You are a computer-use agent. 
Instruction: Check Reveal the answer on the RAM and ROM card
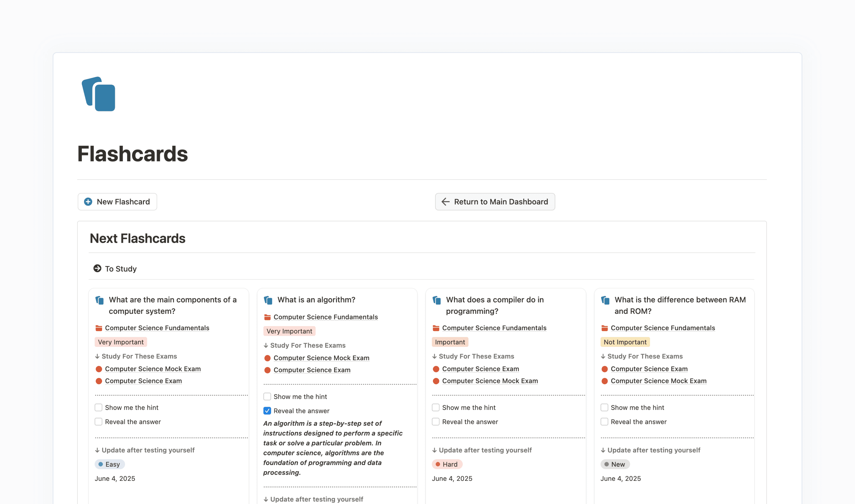pyautogui.click(x=605, y=421)
